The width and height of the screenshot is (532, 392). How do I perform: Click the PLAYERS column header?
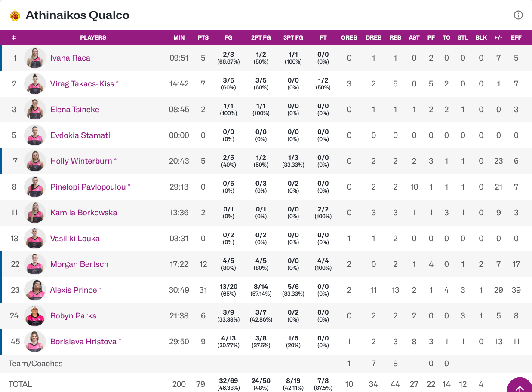(93, 37)
